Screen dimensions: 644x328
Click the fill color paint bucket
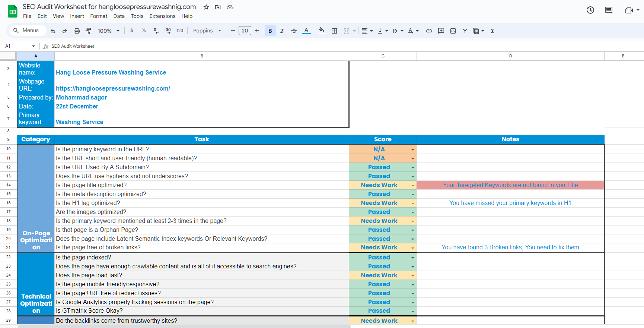point(322,31)
